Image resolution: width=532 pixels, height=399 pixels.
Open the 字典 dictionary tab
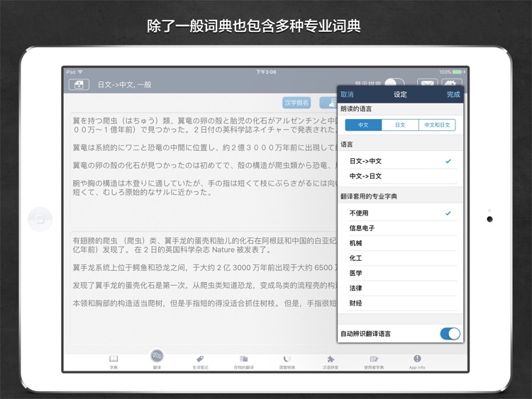click(x=113, y=361)
